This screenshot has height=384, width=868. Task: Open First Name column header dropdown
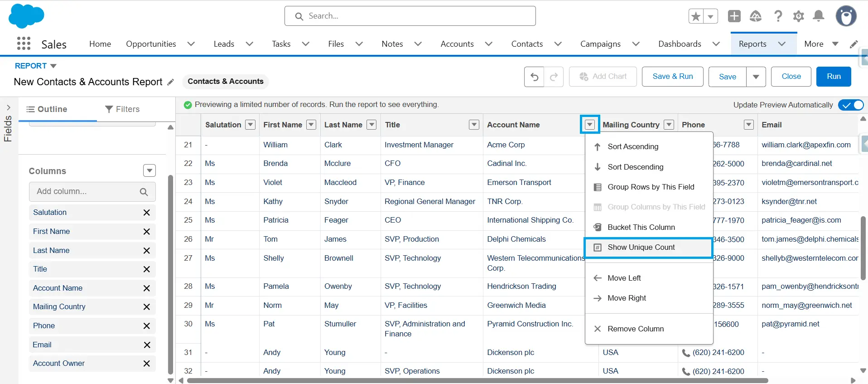tap(311, 125)
